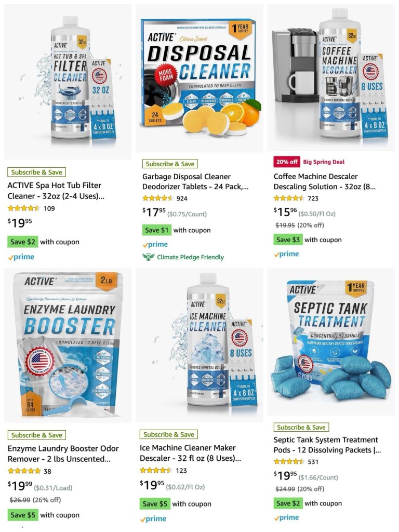Click the star rating of Septic Tank Treatment
The width and height of the screenshot is (399, 532).
click(289, 461)
